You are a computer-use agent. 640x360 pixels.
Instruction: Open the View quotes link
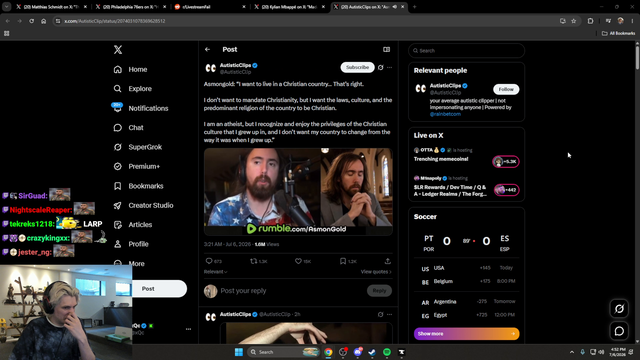pos(376,272)
